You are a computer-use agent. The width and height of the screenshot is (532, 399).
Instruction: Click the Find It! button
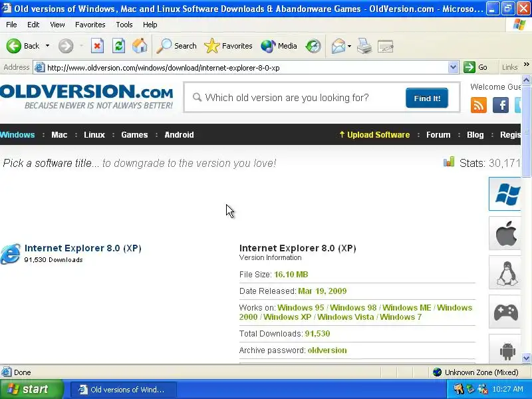tap(427, 98)
